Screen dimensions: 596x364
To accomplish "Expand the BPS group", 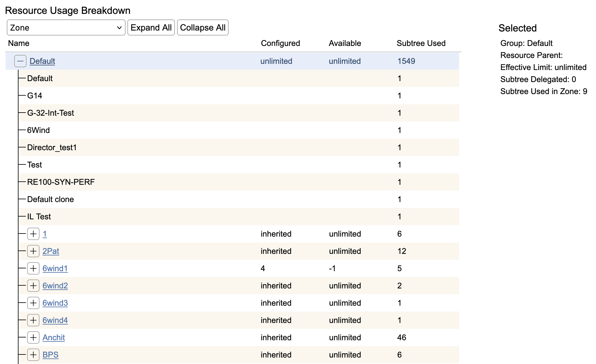I will (33, 355).
